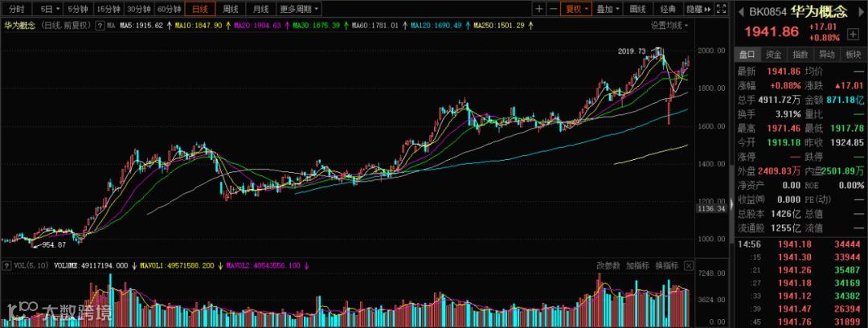This screenshot has width=868, height=328.
Task: Click the 昨收 1924.85 value
Action: [x=848, y=143]
